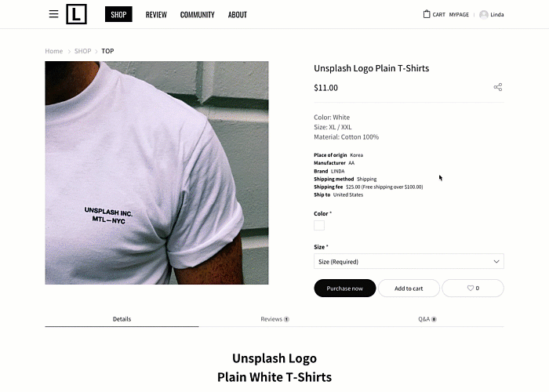This screenshot has height=392, width=549.
Task: Switch to the Q&A tab
Action: [427, 319]
